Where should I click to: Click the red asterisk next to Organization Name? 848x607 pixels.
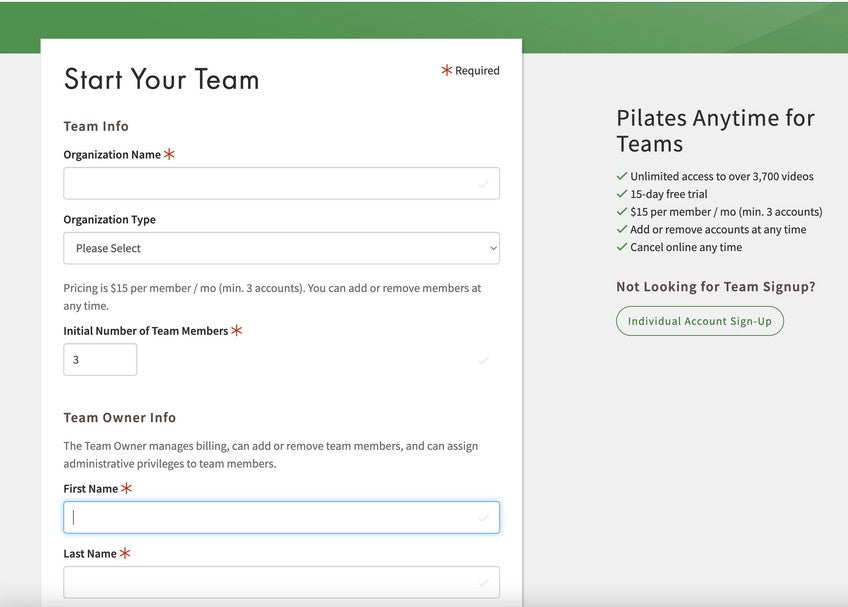coord(169,154)
